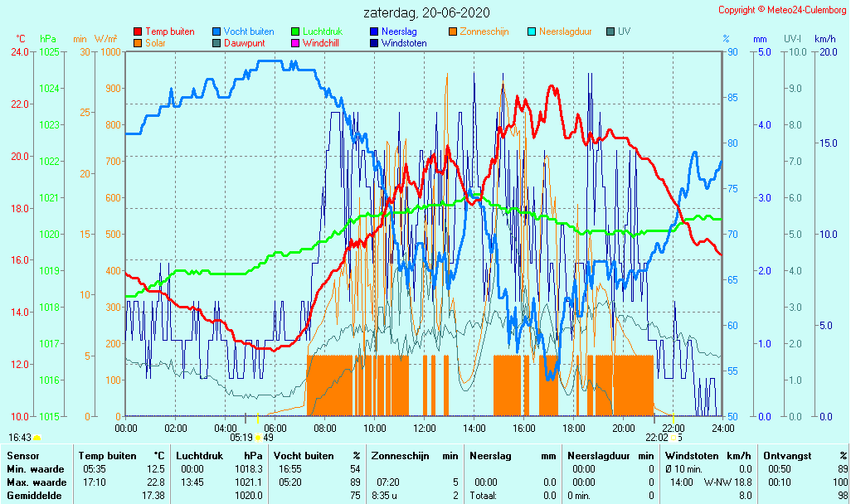Click the red Temp buiten legend square
The height and width of the screenshot is (504, 851).
pyautogui.click(x=138, y=32)
